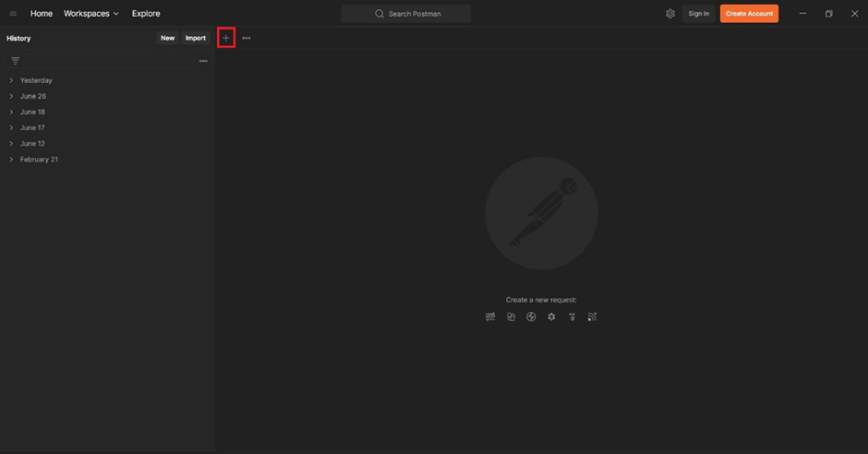Click the second new-request icon after HTTP

pos(511,317)
